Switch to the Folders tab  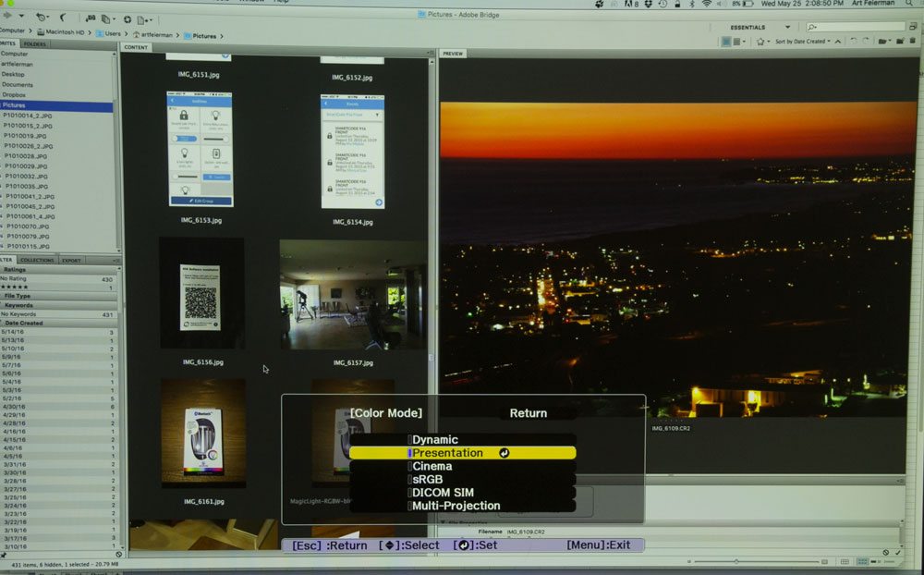tap(35, 43)
